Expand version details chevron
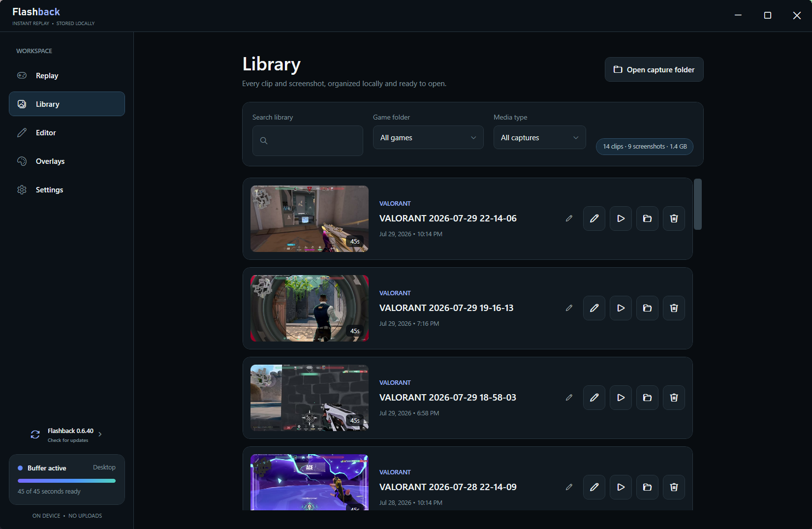 point(100,434)
